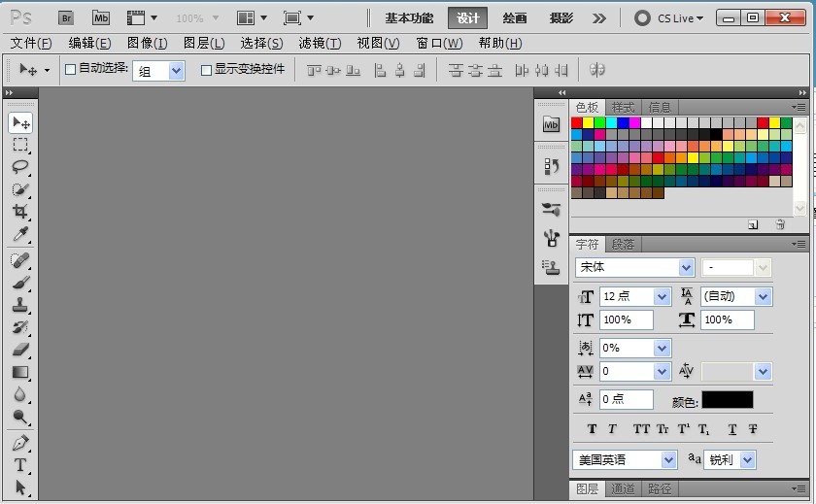Select the Pen tool
This screenshot has height=504, width=816.
coord(20,443)
